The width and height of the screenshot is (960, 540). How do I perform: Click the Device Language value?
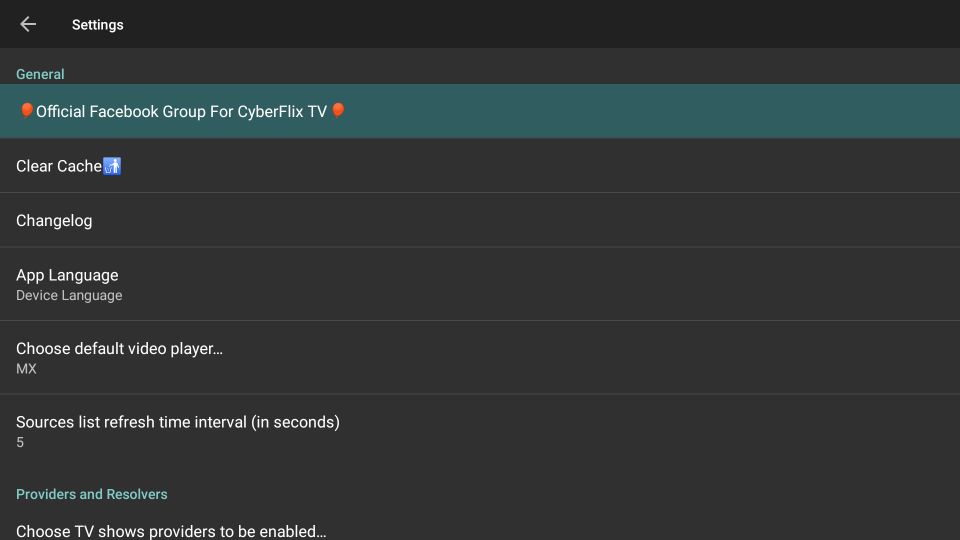pyautogui.click(x=69, y=296)
